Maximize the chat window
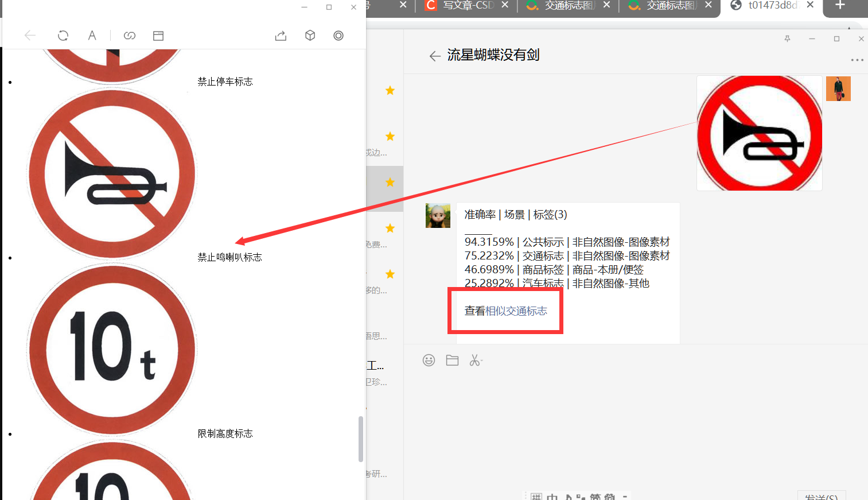This screenshot has height=500, width=868. coord(836,38)
